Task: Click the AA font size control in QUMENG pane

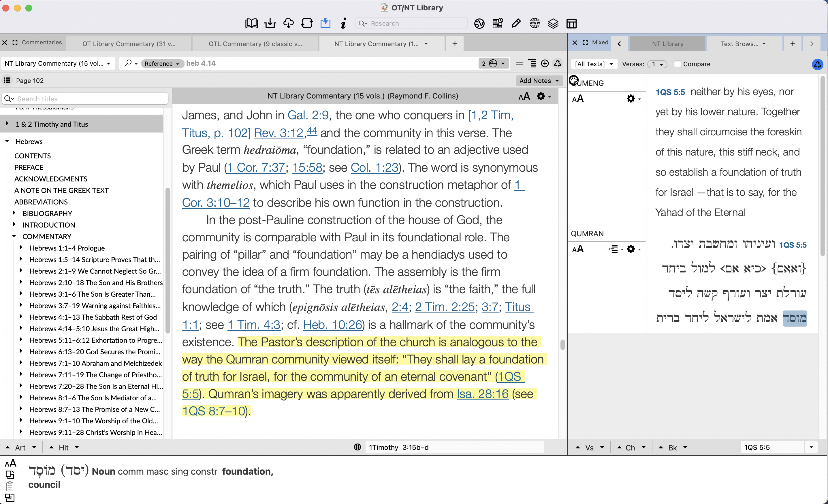Action: pyautogui.click(x=578, y=98)
